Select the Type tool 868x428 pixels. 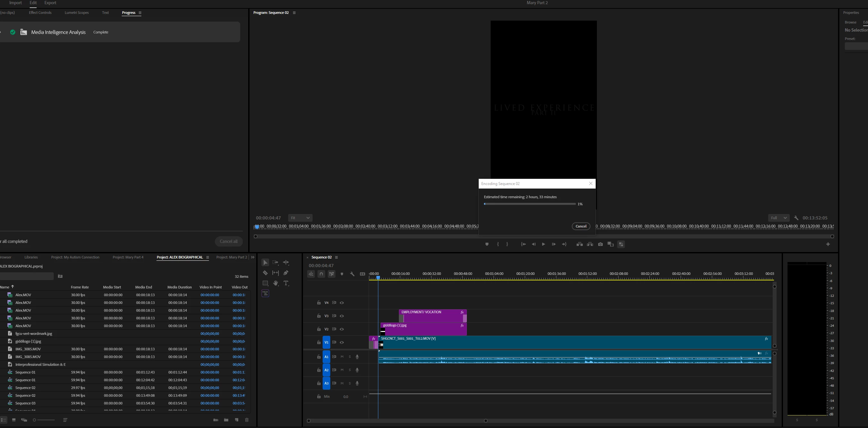pos(286,283)
